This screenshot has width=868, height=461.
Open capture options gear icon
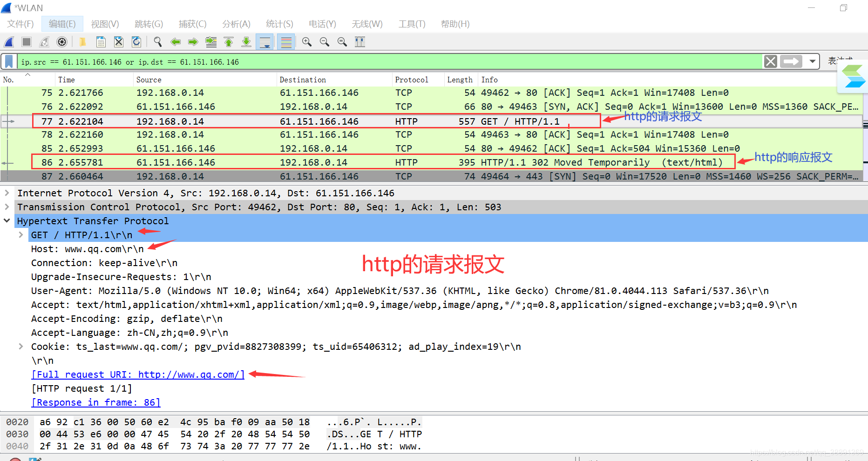pos(62,42)
